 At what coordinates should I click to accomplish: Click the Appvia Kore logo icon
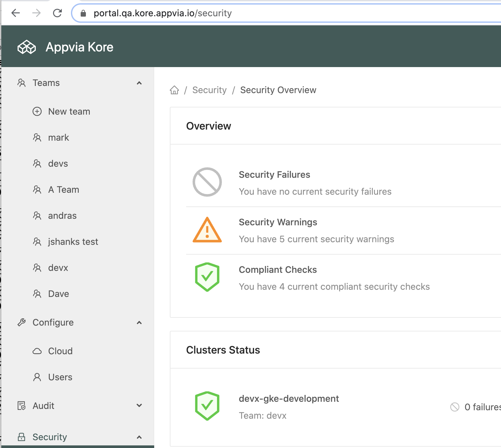click(26, 47)
